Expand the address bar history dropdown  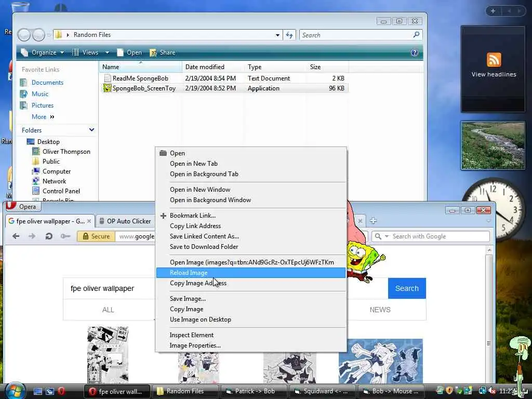pos(277,35)
